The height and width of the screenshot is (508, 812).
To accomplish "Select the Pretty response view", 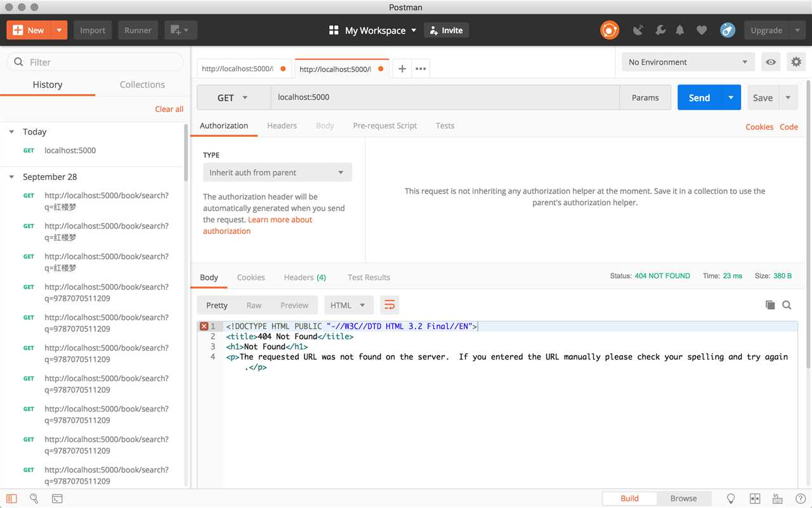I will (x=216, y=305).
